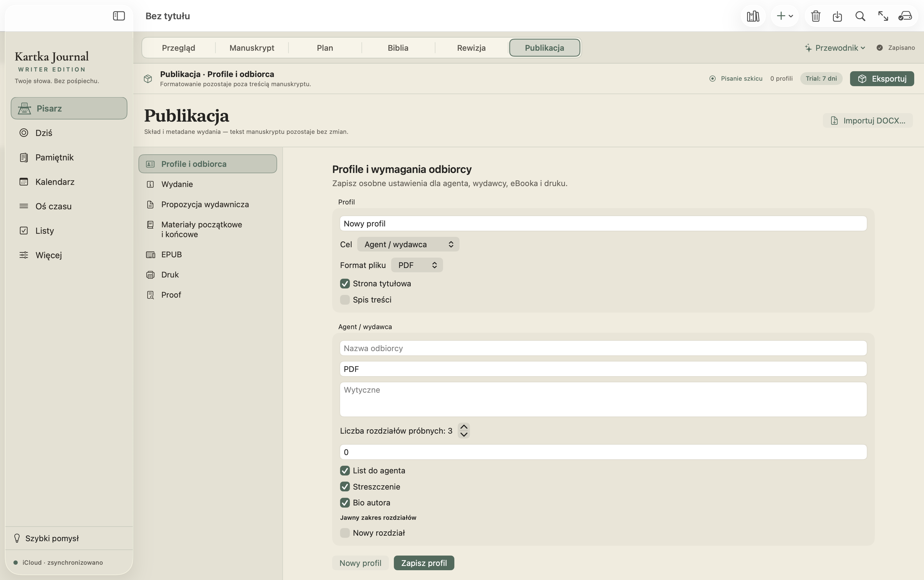Click the Zapisano status indicator
Image resolution: width=924 pixels, height=580 pixels.
pyautogui.click(x=896, y=48)
